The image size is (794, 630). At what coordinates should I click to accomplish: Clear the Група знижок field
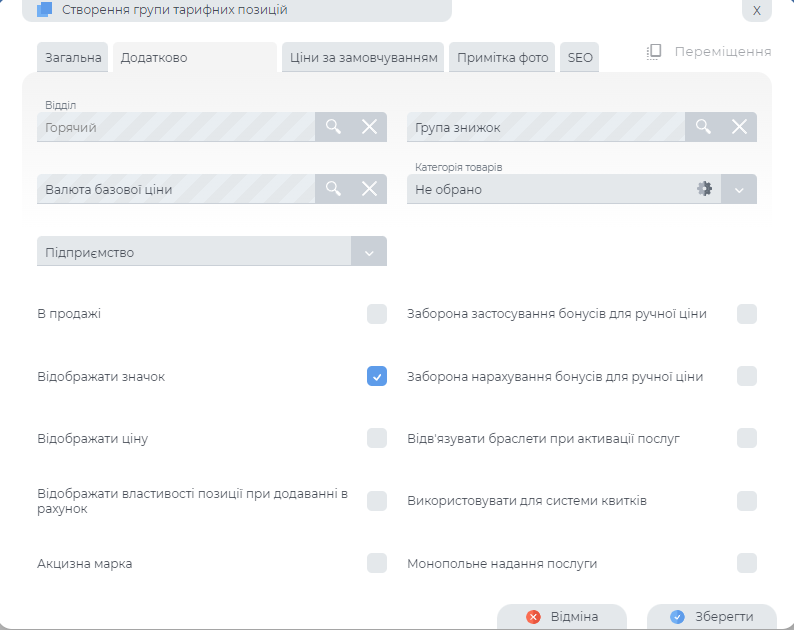click(x=739, y=127)
